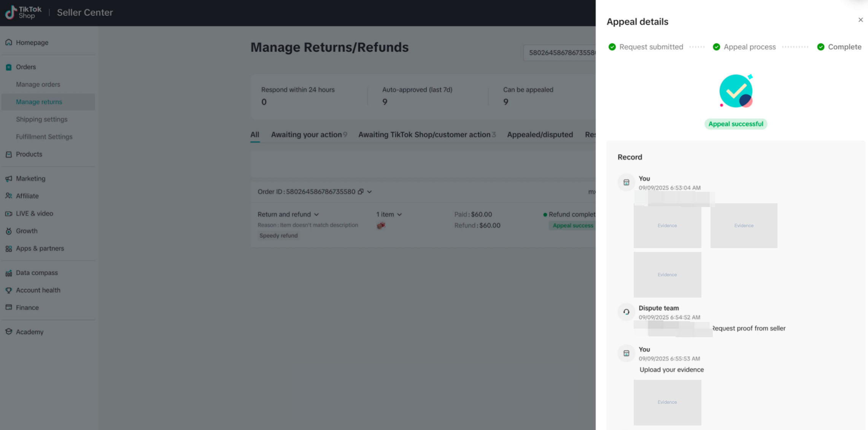Screen dimensions: 868x430
Task: Expand the Order ID chevron dropdown
Action: [369, 192]
